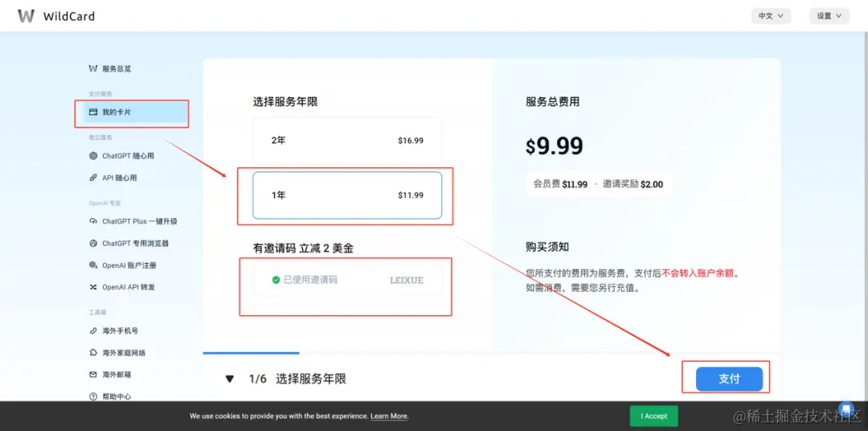Click the ChatGPT Plus upgrade icon
This screenshot has width=868, height=431.
click(93, 221)
